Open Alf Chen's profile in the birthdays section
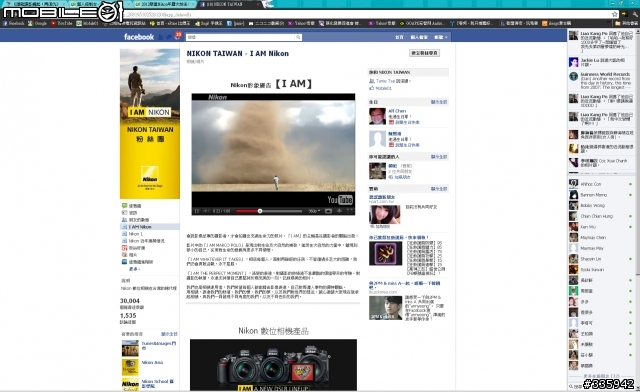The width and height of the screenshot is (640, 392). point(397,111)
